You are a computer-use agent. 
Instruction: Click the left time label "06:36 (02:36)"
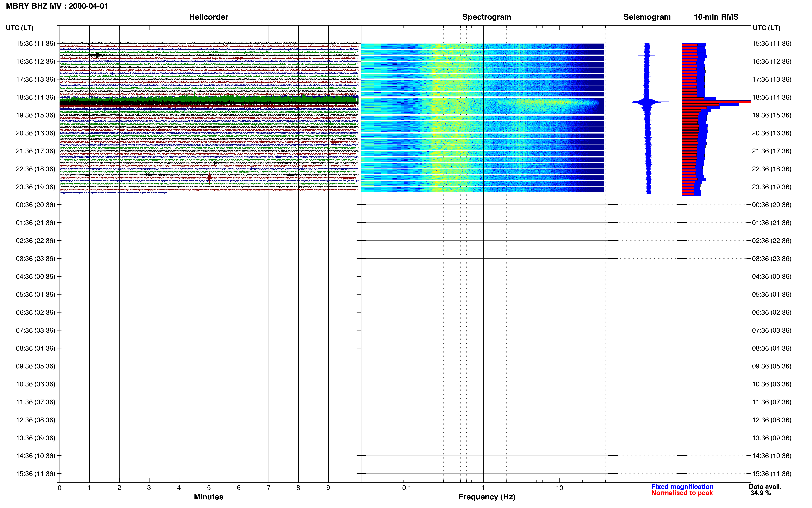36,313
